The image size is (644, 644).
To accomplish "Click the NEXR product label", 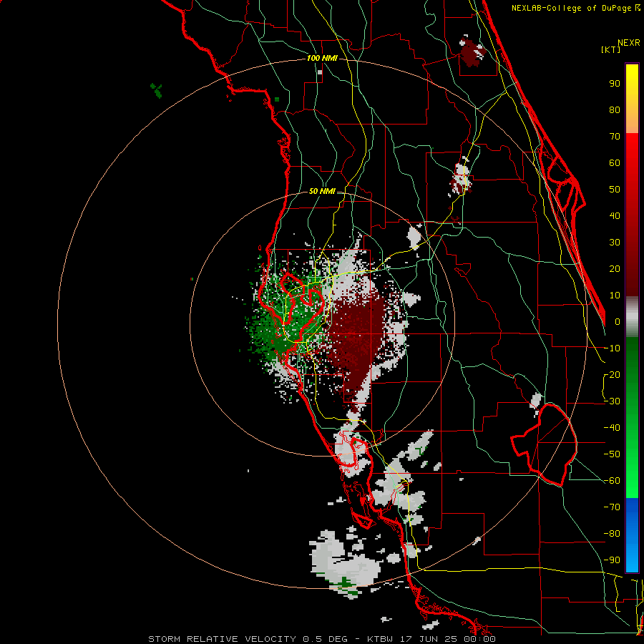I will pos(629,43).
